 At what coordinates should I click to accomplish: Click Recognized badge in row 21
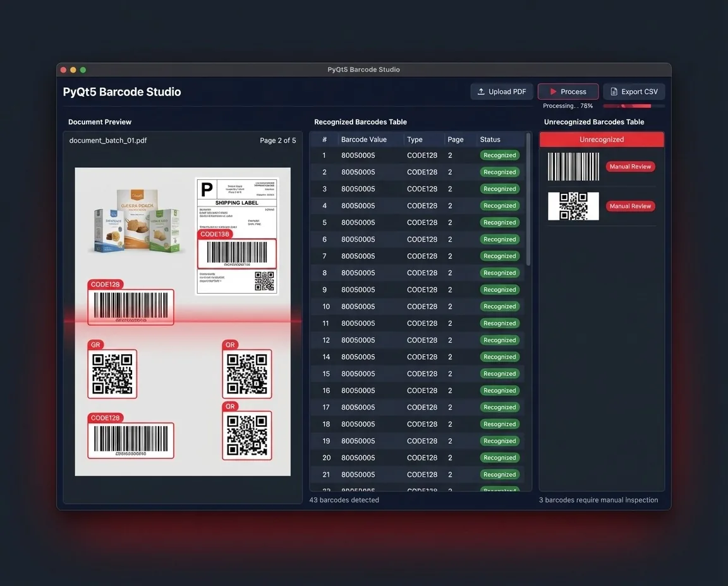(500, 474)
